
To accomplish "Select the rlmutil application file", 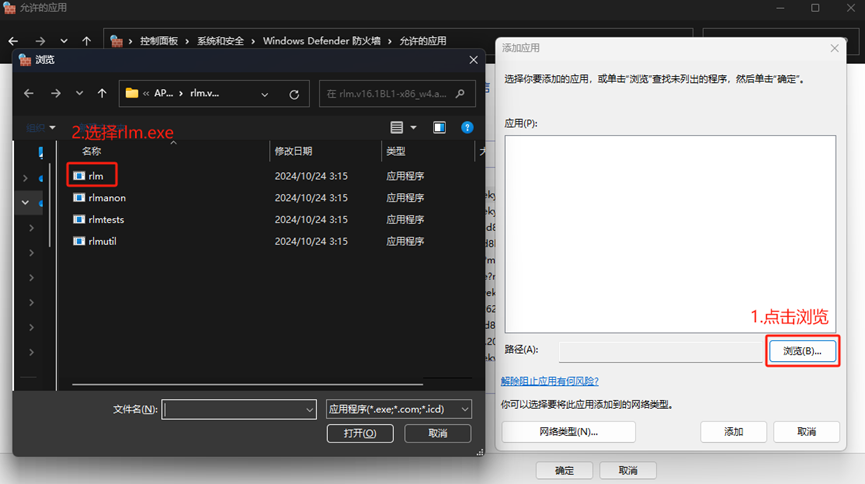I will pos(102,241).
